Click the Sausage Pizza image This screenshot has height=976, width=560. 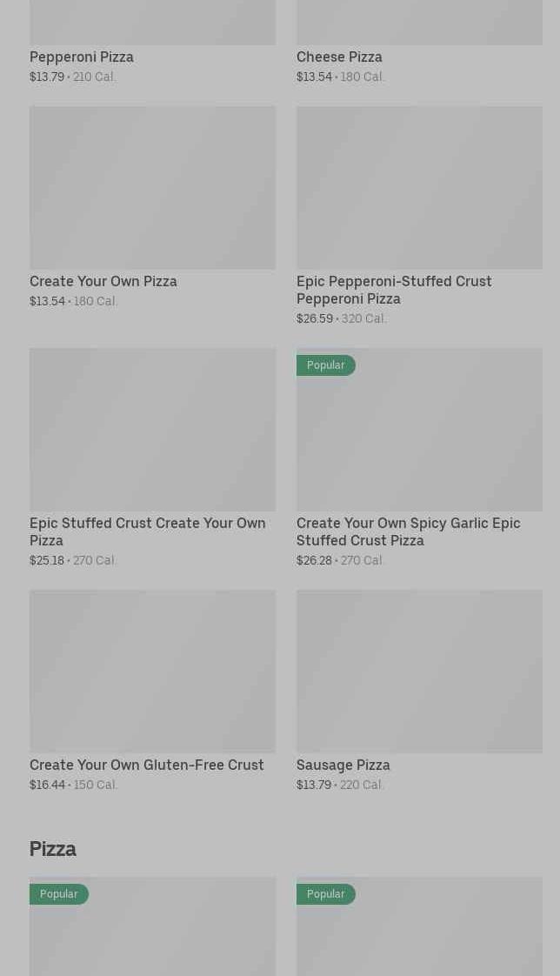pos(419,672)
